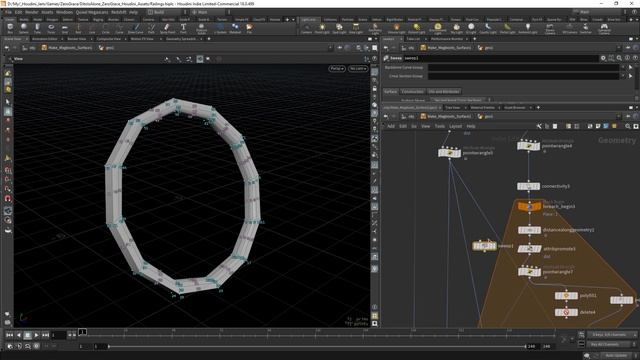The image size is (640, 360).
Task: Select the delete4 node
Action: [566, 312]
